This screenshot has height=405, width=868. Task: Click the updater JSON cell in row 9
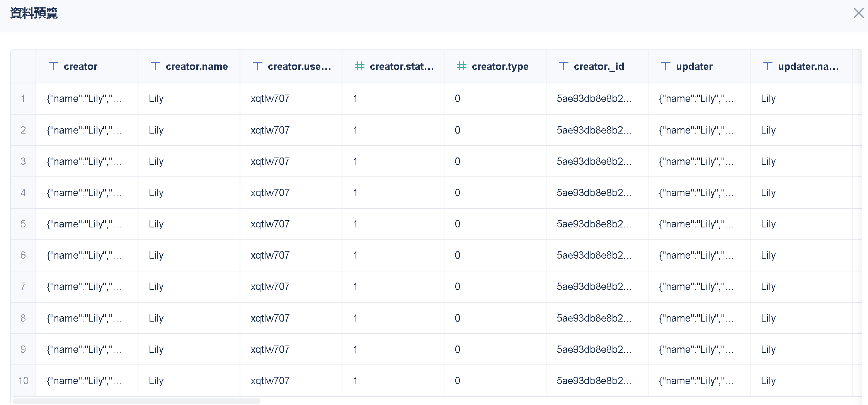[x=696, y=350]
